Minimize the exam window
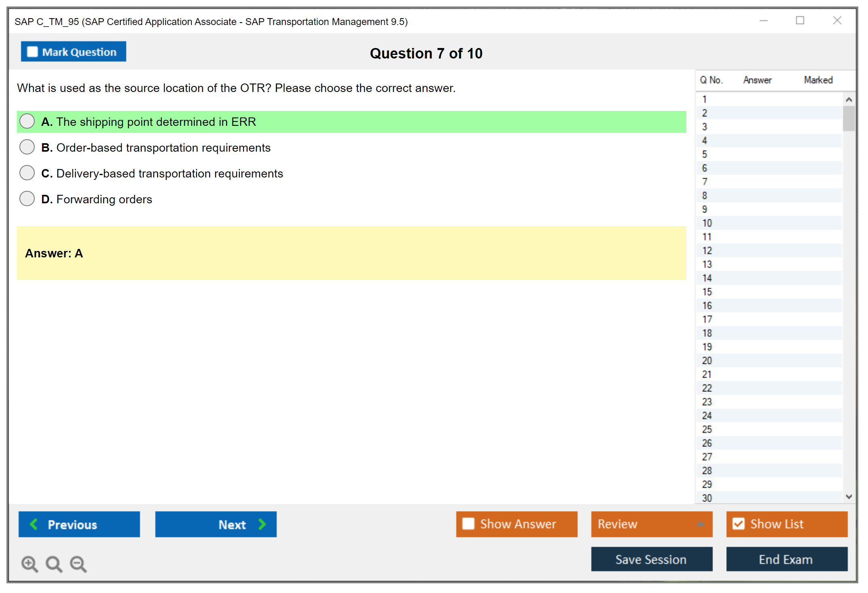Viewport: 868px width, 593px height. (763, 21)
